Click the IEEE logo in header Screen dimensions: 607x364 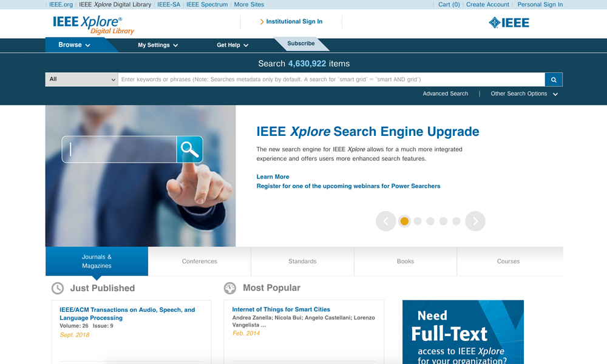pyautogui.click(x=509, y=23)
